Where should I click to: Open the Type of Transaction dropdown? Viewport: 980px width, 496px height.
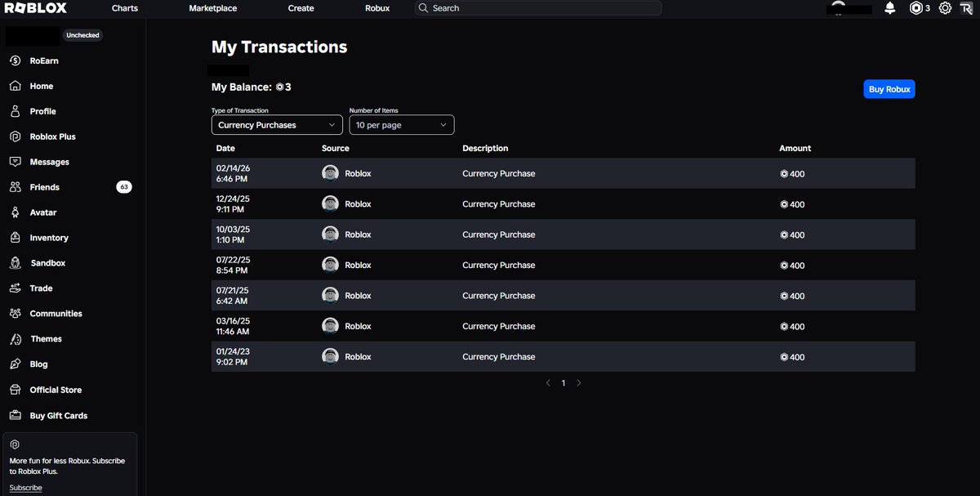(x=277, y=125)
